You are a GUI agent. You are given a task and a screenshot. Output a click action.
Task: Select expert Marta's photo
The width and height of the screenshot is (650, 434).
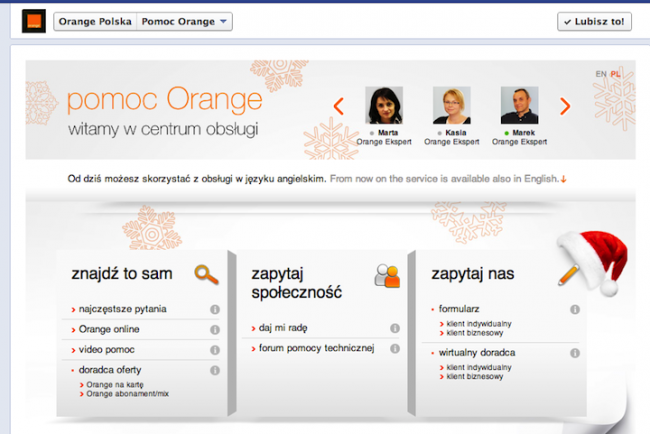click(384, 105)
